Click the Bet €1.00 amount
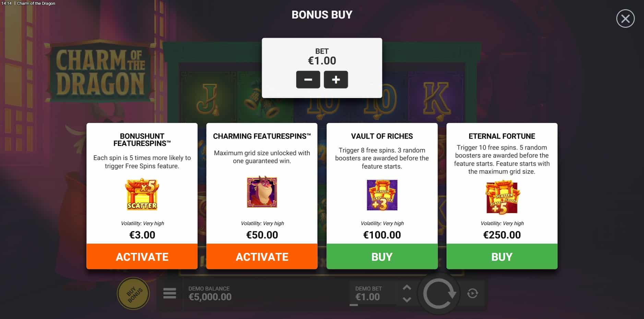This screenshot has width=644, height=319. click(322, 61)
